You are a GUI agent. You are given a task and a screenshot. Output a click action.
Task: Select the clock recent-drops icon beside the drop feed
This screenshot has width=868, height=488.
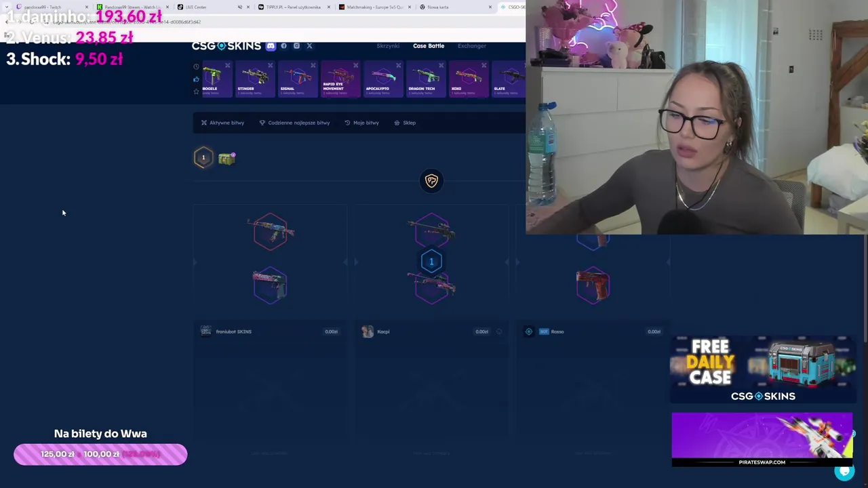coord(196,67)
